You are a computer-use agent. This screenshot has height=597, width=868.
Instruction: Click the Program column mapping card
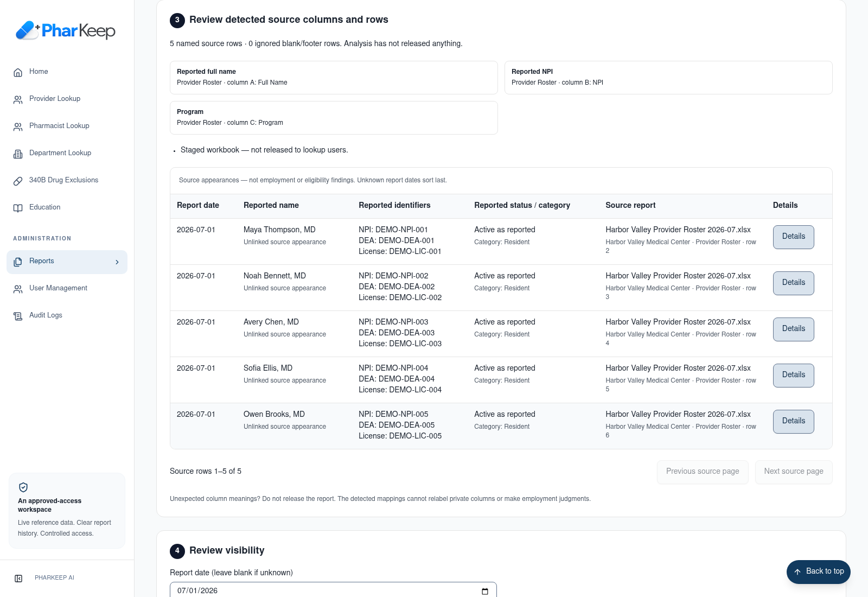[x=334, y=117]
